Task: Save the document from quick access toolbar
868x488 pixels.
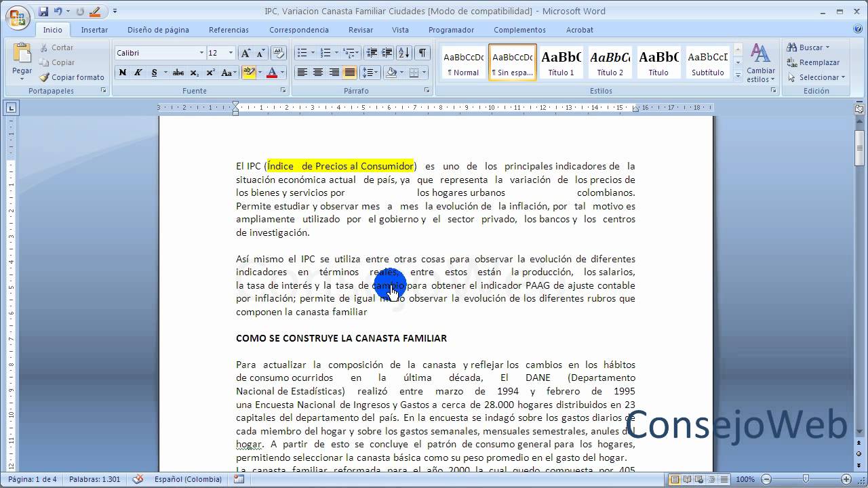Action: (x=43, y=12)
